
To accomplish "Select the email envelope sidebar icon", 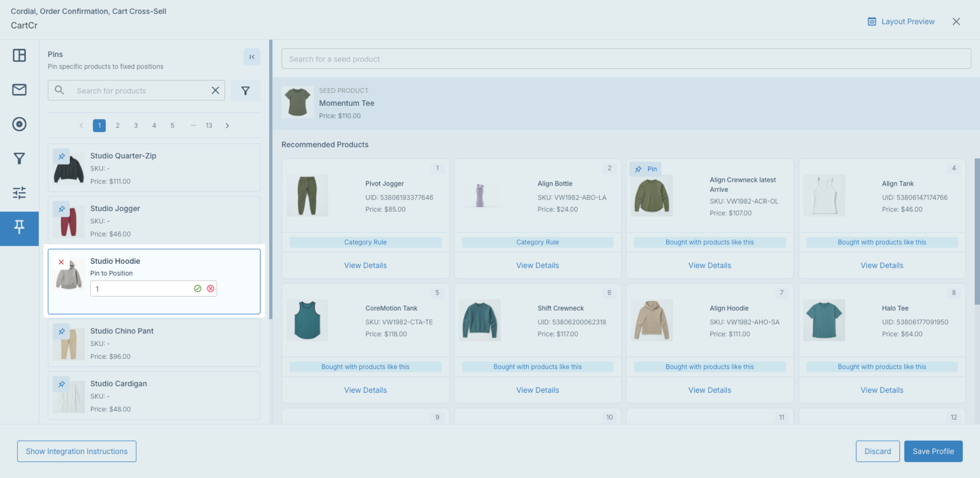I will click(19, 89).
